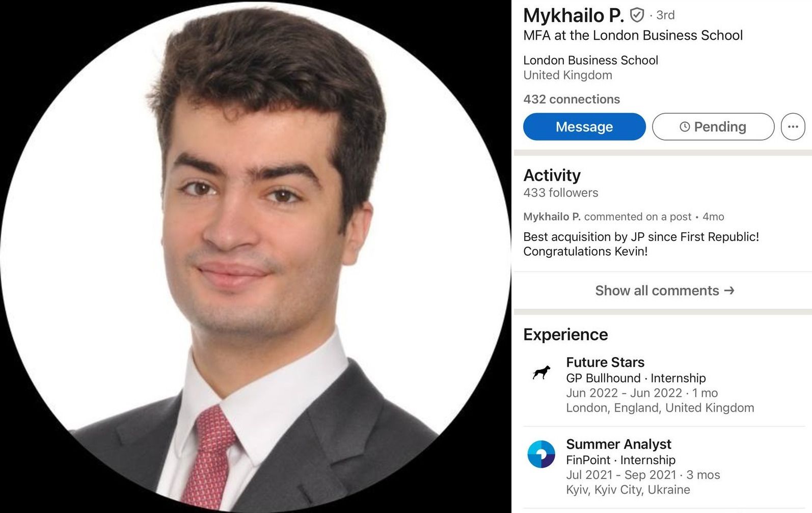Viewport: 812px width, 513px height.
Task: Click the GP Bullhound dog logo
Action: tap(541, 372)
